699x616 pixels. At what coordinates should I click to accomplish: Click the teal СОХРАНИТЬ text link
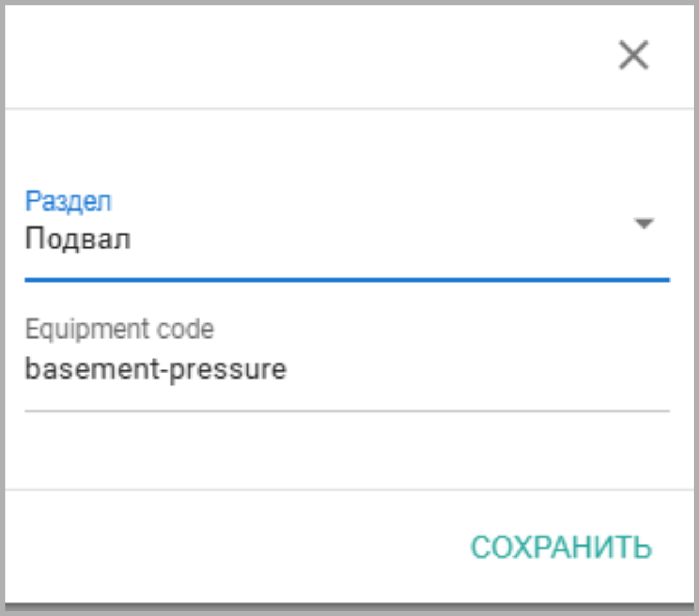click(x=561, y=547)
